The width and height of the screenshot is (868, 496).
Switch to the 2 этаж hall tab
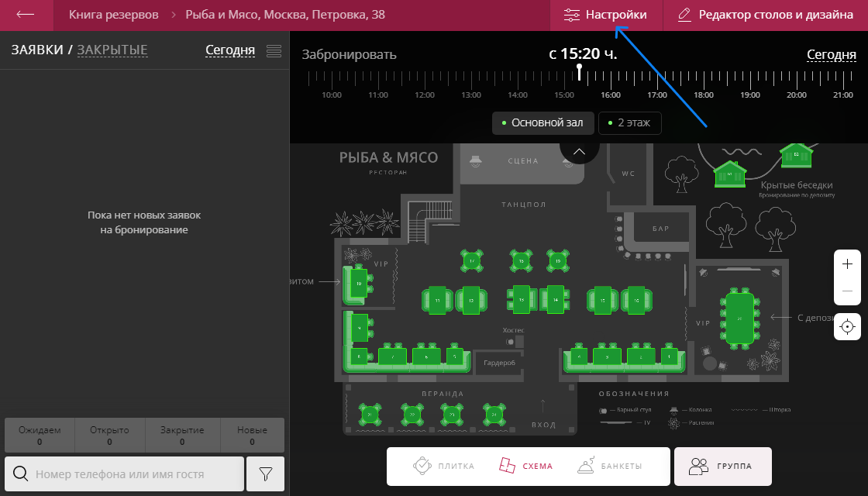click(x=629, y=123)
